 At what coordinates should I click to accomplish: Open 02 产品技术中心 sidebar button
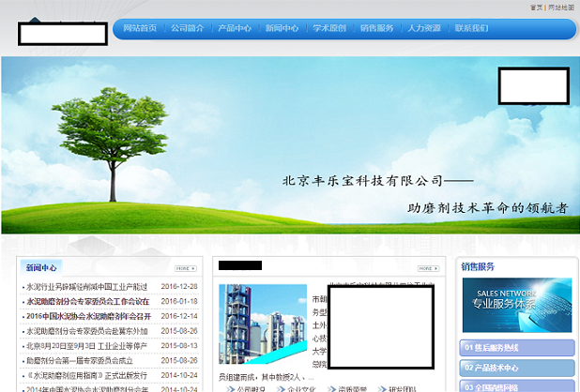516,368
